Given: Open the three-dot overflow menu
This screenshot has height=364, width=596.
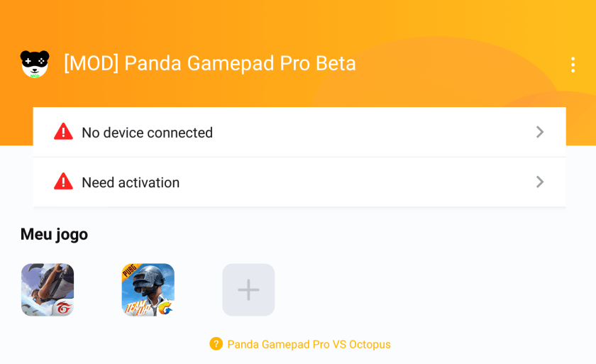Looking at the screenshot, I should (x=573, y=65).
